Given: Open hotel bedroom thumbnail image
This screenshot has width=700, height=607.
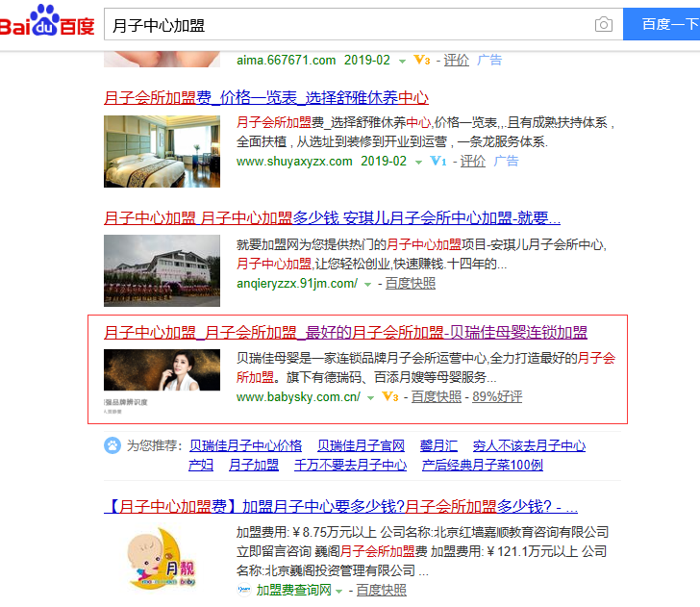Looking at the screenshot, I should pyautogui.click(x=162, y=151).
